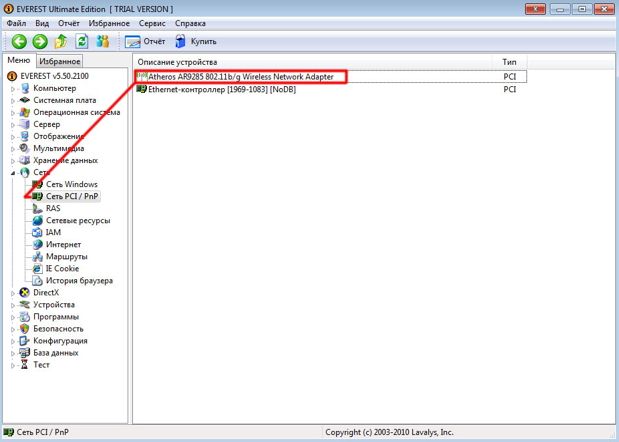Viewport: 619px width, 442px height.
Task: Select the Маршруты tree item
Action: click(x=66, y=257)
